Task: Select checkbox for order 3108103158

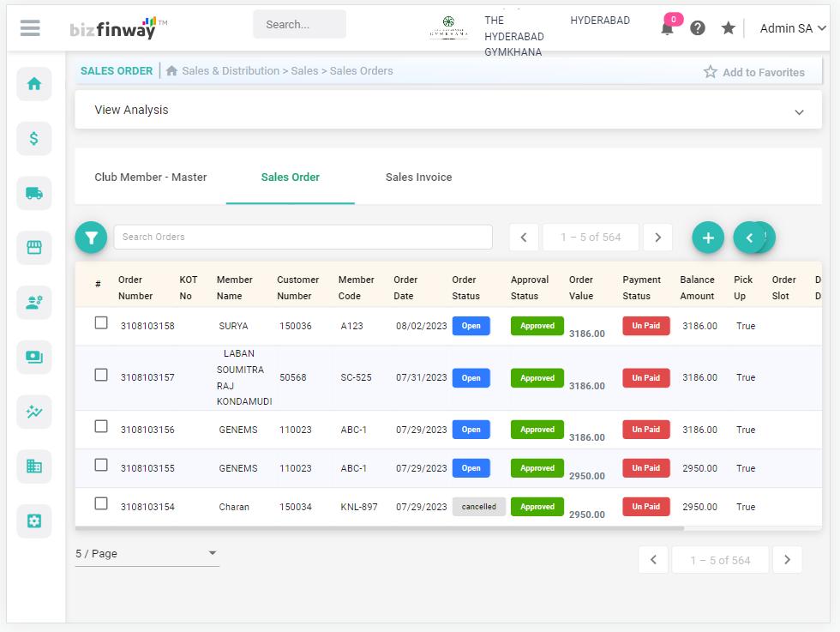Action: pyautogui.click(x=101, y=322)
